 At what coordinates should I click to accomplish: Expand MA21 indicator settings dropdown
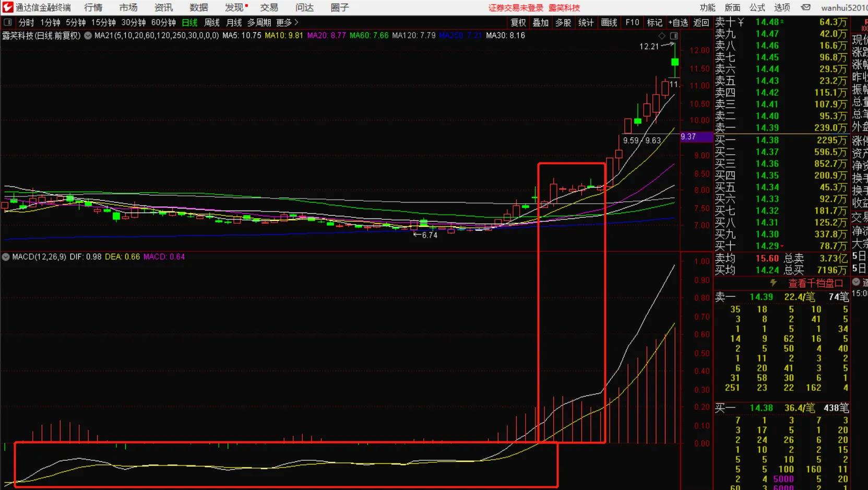[x=88, y=36]
